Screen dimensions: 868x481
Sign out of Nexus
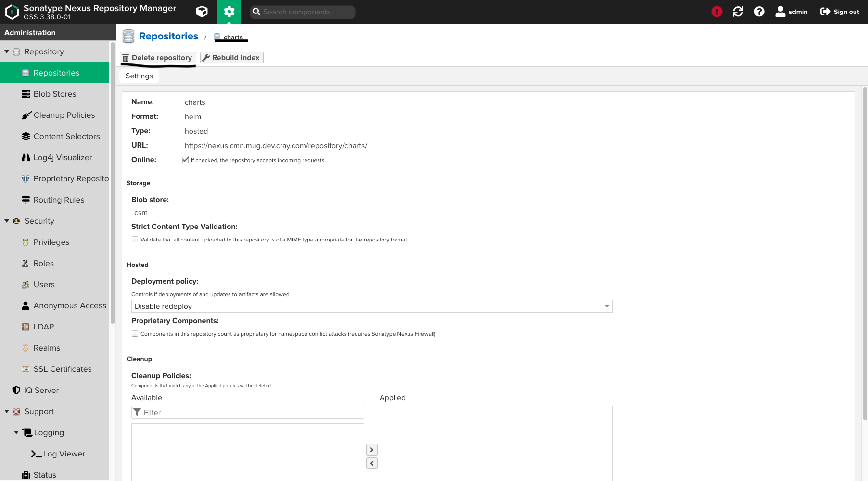pos(840,12)
